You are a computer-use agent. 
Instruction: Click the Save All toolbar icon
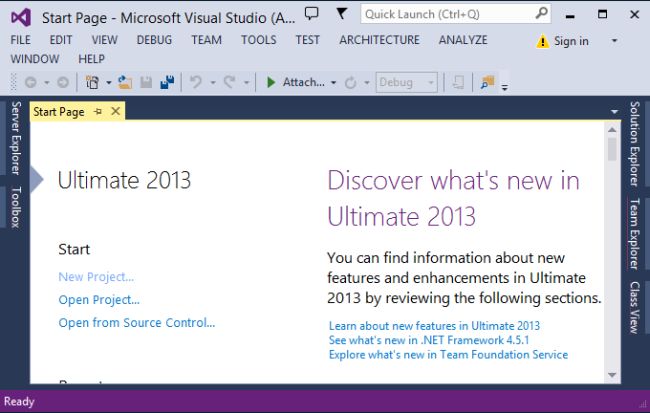tap(167, 83)
